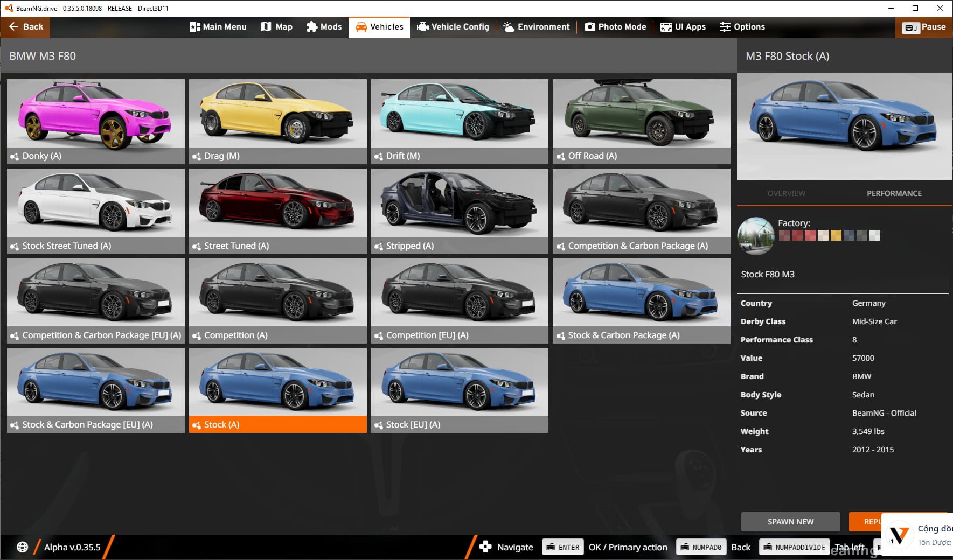The height and width of the screenshot is (560, 953).
Task: Click the config icon beside Stock Street Tuned (A)
Action: (x=15, y=246)
